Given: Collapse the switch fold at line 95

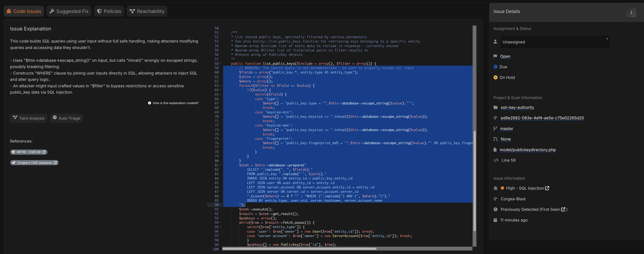Looking at the screenshot, I should [221, 227].
